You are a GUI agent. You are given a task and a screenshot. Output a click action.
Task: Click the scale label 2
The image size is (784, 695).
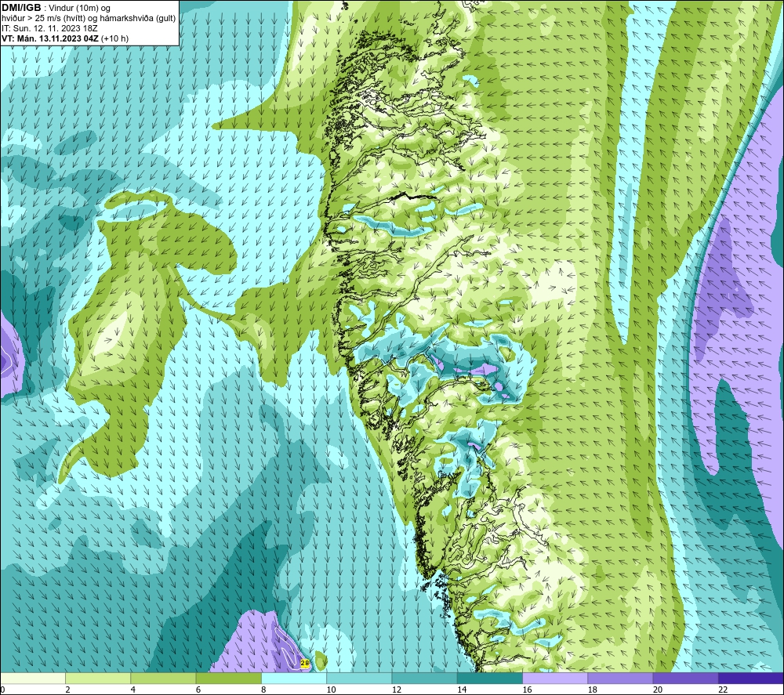coord(67,690)
